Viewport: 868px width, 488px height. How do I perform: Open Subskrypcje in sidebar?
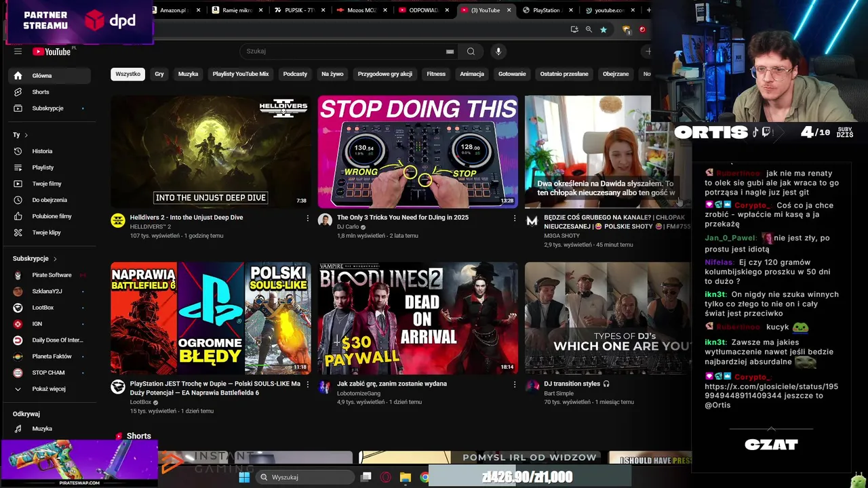tap(48, 108)
